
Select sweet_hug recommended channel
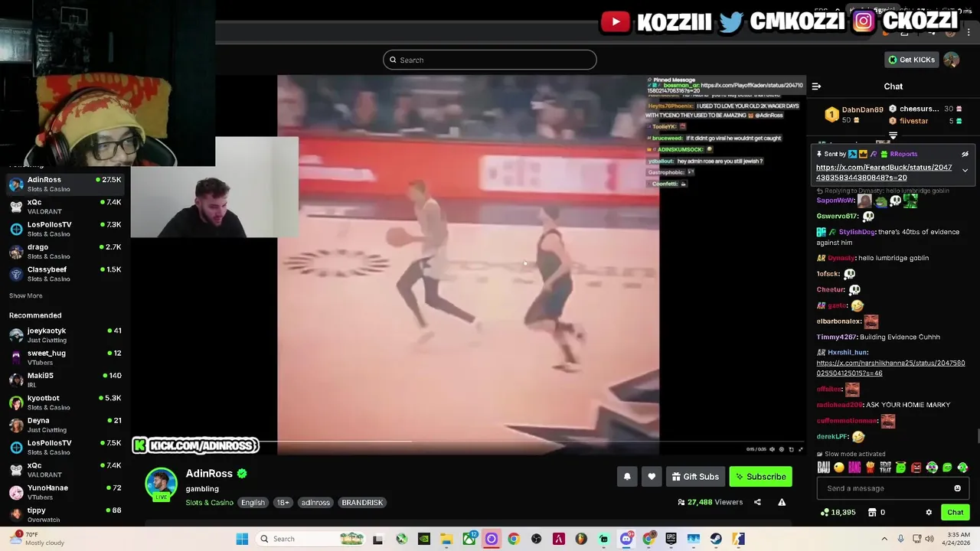[65, 357]
